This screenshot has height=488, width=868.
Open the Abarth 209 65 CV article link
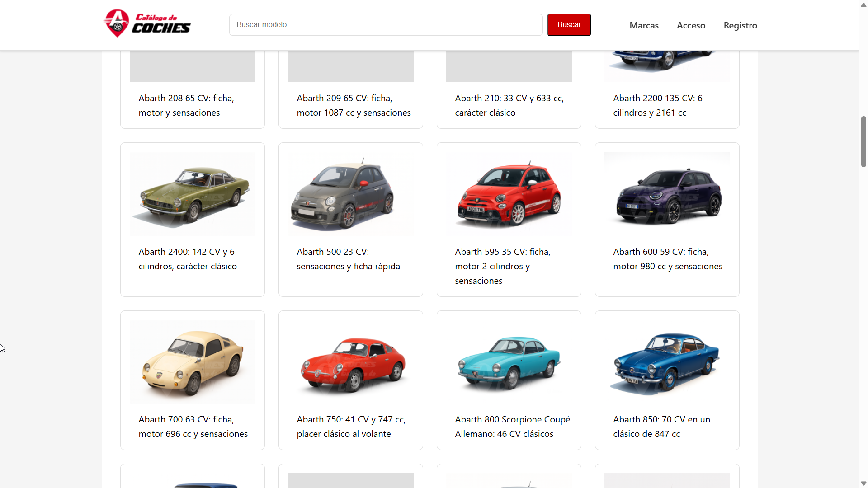tap(354, 105)
